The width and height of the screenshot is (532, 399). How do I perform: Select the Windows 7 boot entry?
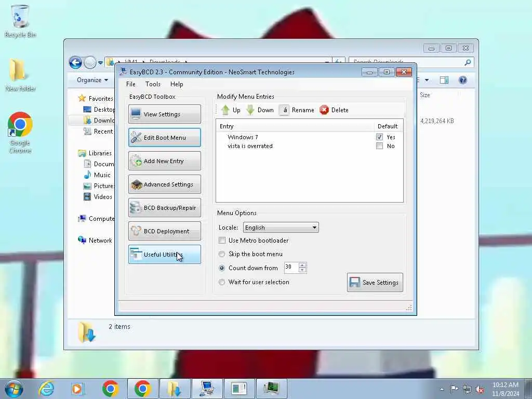[x=243, y=137]
